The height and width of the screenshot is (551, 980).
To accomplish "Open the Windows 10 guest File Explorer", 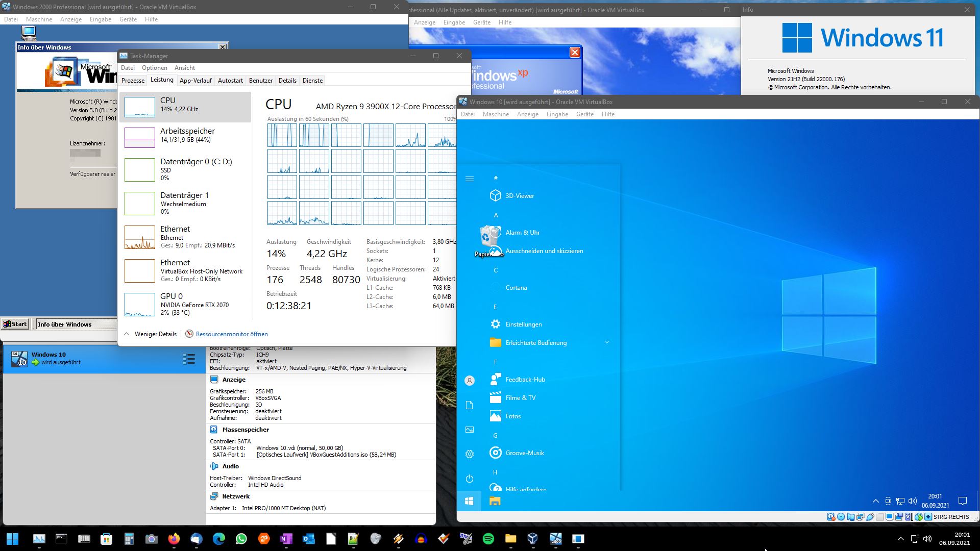I will [x=495, y=501].
